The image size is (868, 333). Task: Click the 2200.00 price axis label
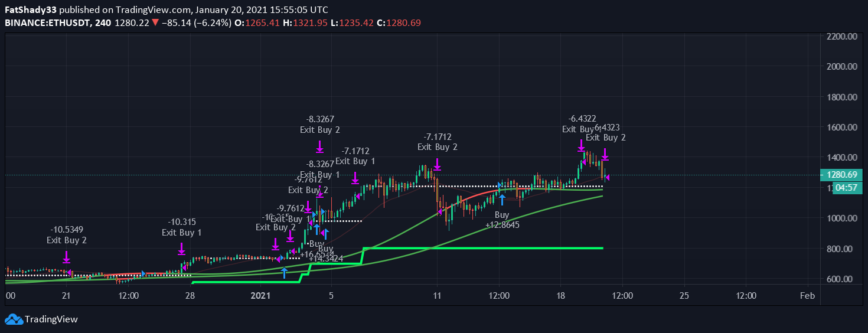pyautogui.click(x=842, y=37)
